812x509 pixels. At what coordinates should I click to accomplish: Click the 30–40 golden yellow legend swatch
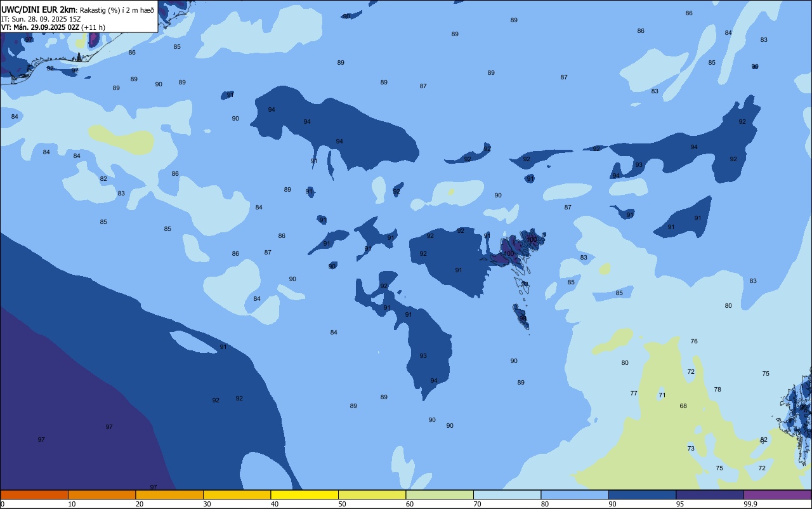pos(237,494)
